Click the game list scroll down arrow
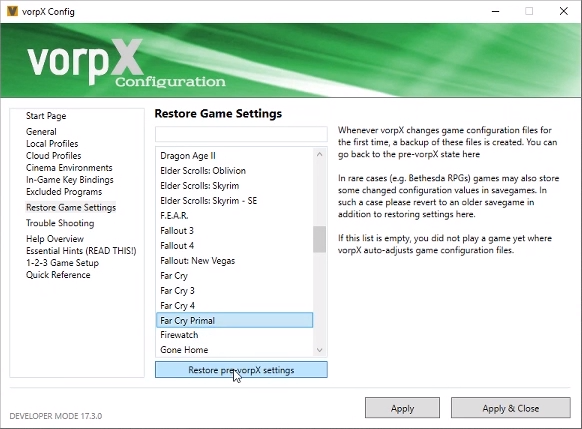 pos(320,350)
